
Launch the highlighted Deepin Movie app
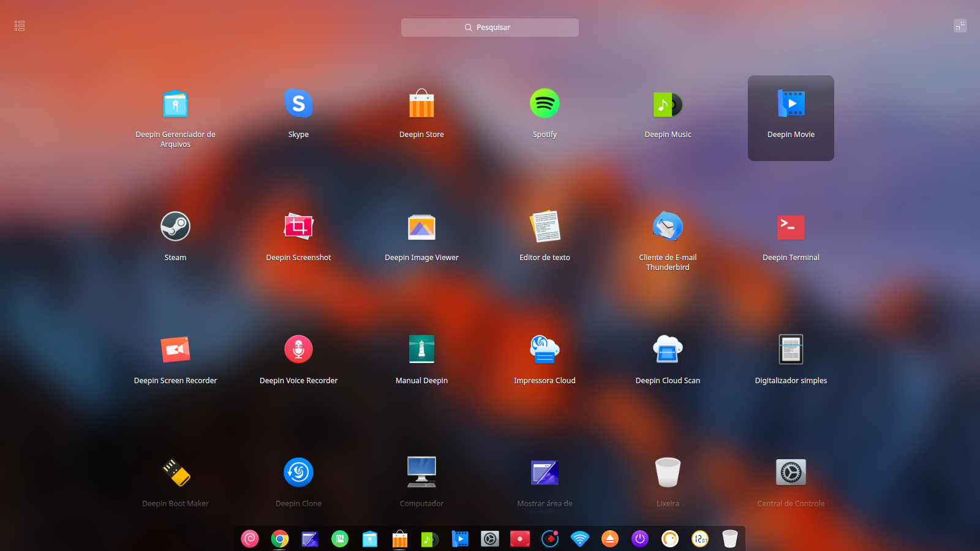(x=791, y=104)
